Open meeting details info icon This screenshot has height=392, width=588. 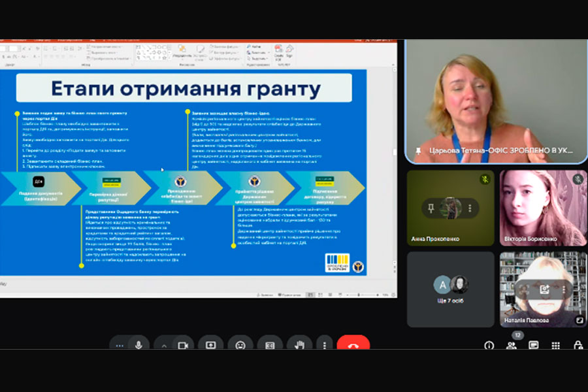(489, 346)
